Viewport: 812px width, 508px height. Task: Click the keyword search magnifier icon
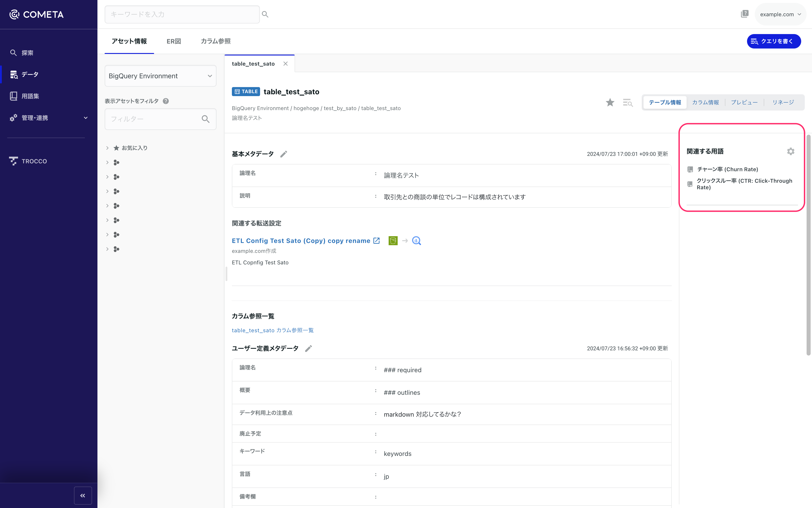coord(265,14)
